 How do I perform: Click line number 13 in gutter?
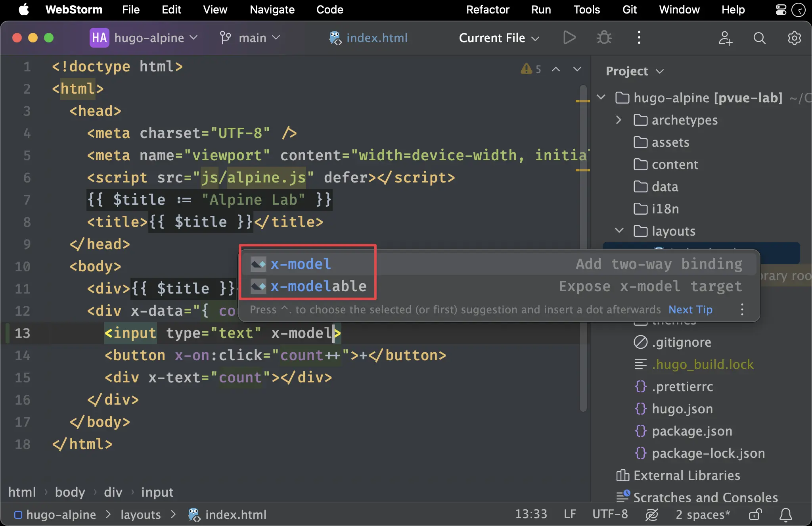point(22,333)
